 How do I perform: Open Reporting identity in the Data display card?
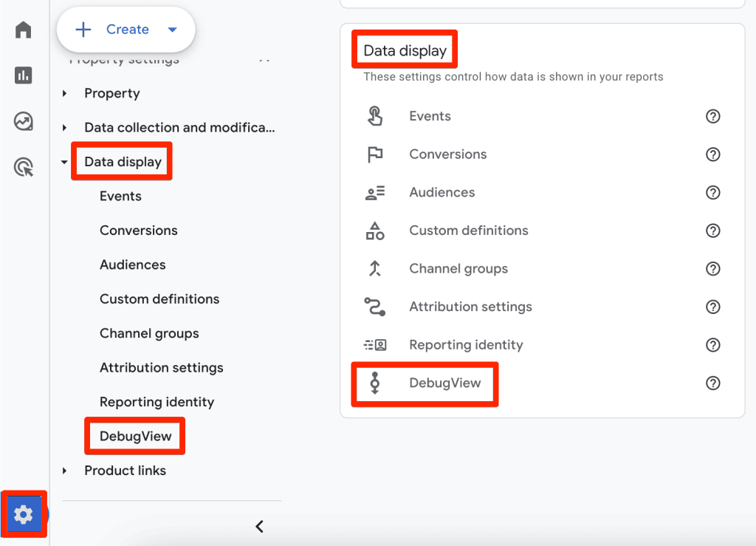tap(466, 345)
